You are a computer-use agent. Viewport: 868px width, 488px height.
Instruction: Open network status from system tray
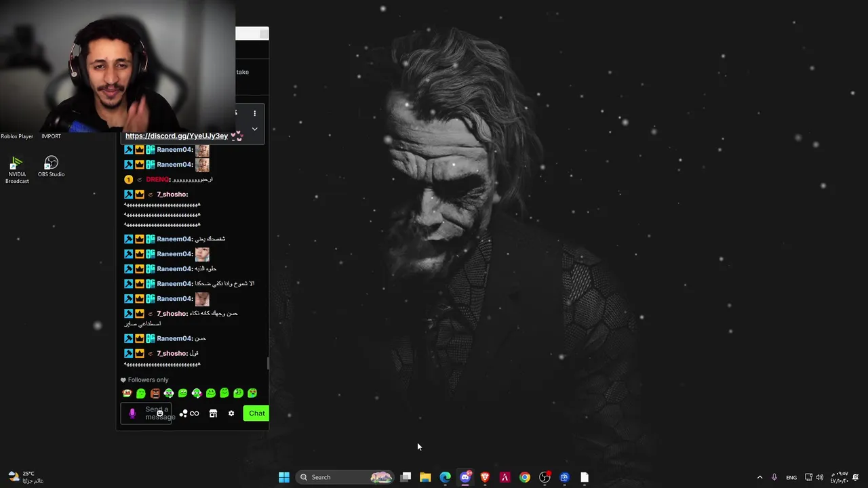(x=808, y=477)
